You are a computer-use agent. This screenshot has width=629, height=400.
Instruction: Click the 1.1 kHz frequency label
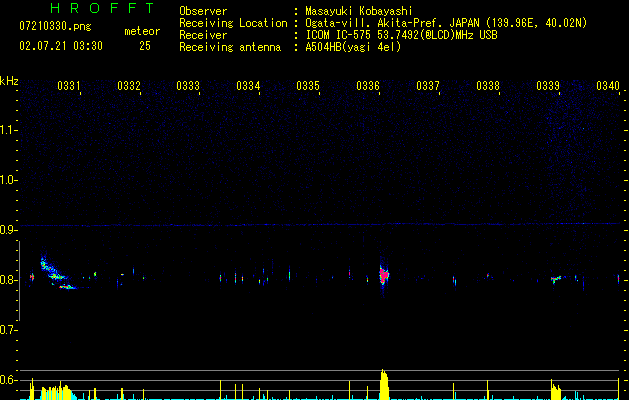[x=8, y=130]
